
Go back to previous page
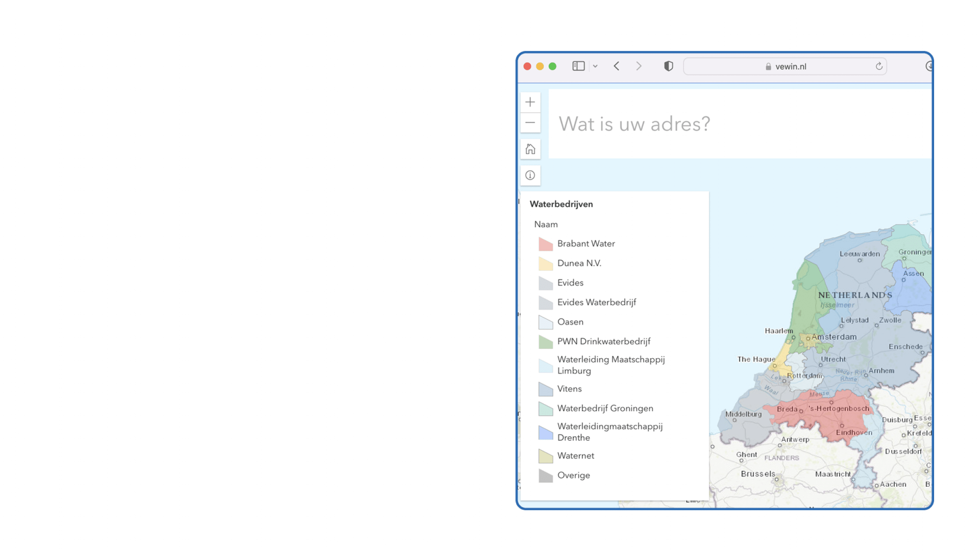[617, 66]
